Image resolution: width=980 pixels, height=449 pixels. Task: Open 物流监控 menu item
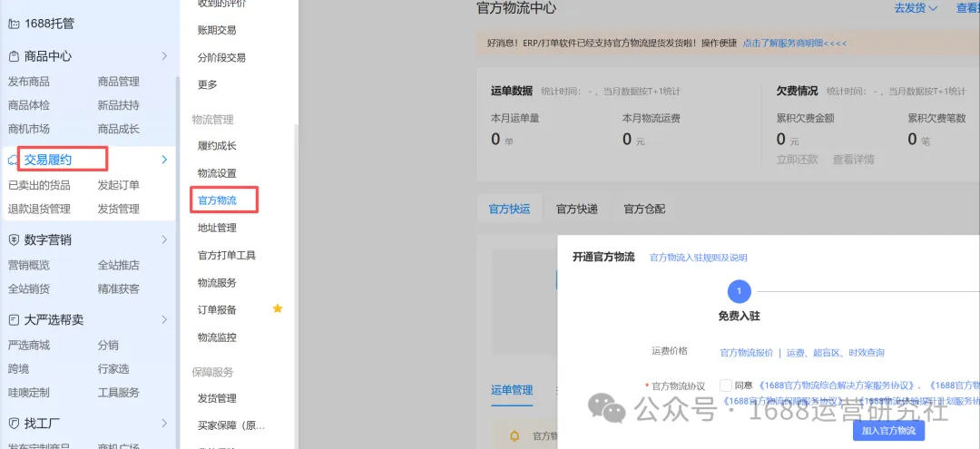218,337
